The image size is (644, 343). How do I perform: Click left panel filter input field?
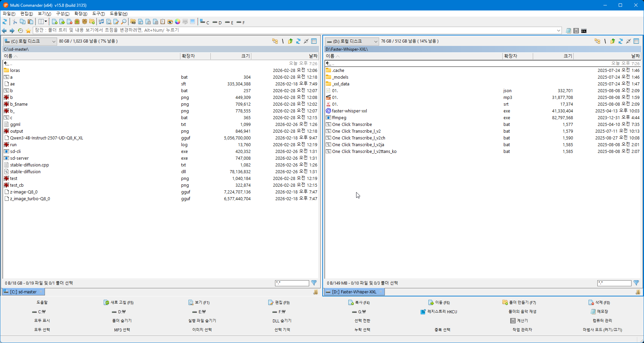pyautogui.click(x=292, y=283)
